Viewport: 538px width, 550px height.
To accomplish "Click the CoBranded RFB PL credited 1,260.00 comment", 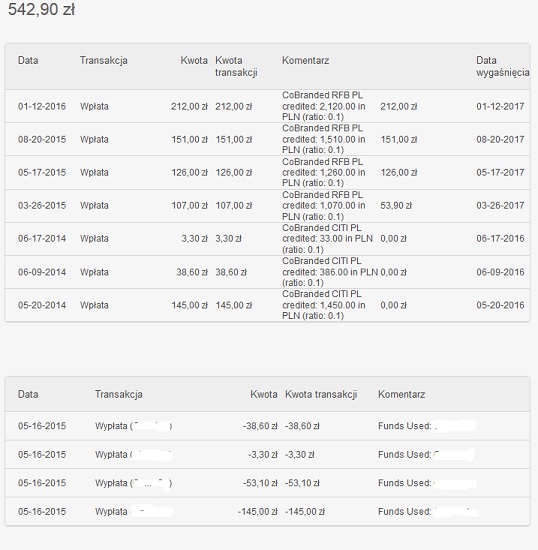I will point(324,172).
